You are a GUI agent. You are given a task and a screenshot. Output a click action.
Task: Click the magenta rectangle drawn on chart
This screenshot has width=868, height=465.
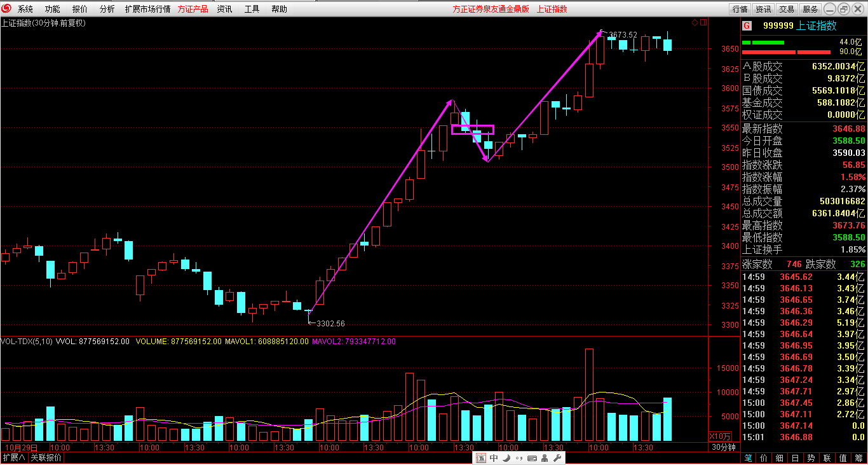pyautogui.click(x=472, y=130)
